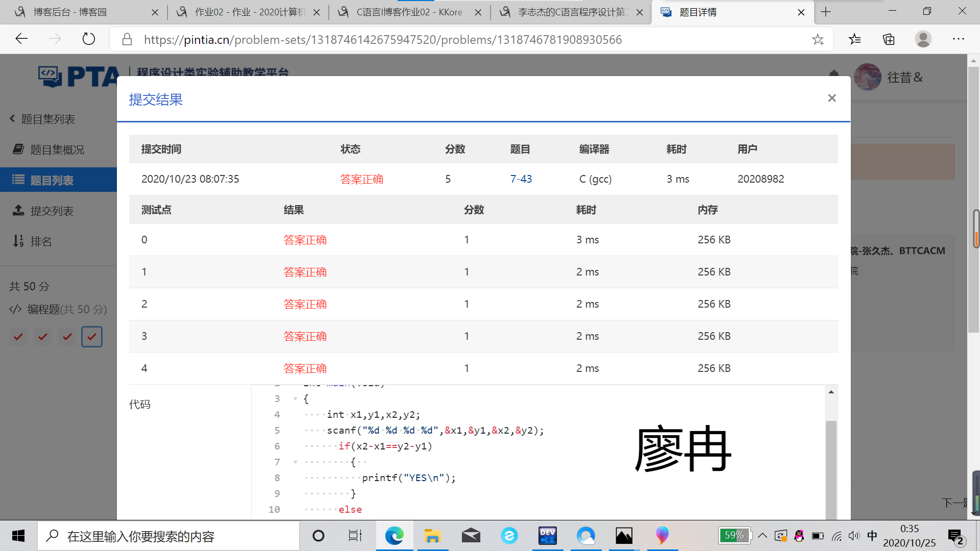Image resolution: width=980 pixels, height=551 pixels.
Task: Open problem link 7-43
Action: coord(521,179)
